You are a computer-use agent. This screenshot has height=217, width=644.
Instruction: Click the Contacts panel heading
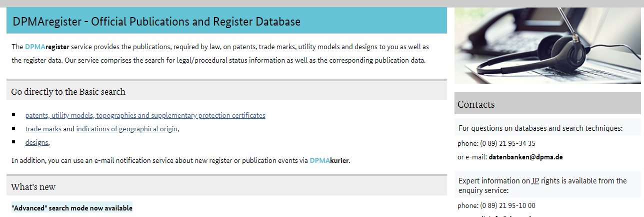click(476, 104)
